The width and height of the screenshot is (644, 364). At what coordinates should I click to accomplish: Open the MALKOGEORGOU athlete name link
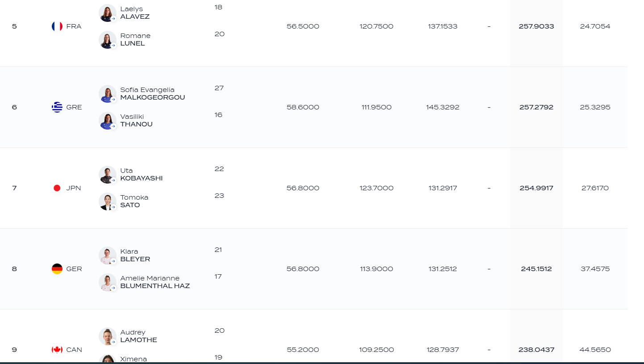point(153,97)
